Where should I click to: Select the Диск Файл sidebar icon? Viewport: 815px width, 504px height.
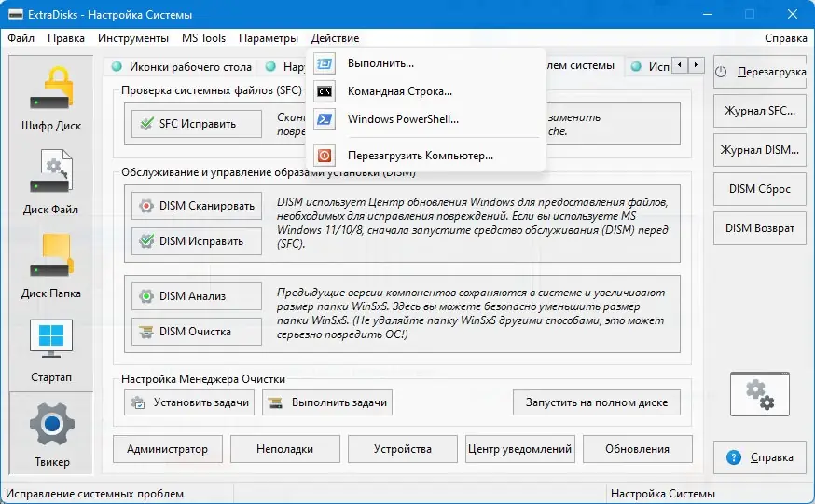tap(50, 182)
